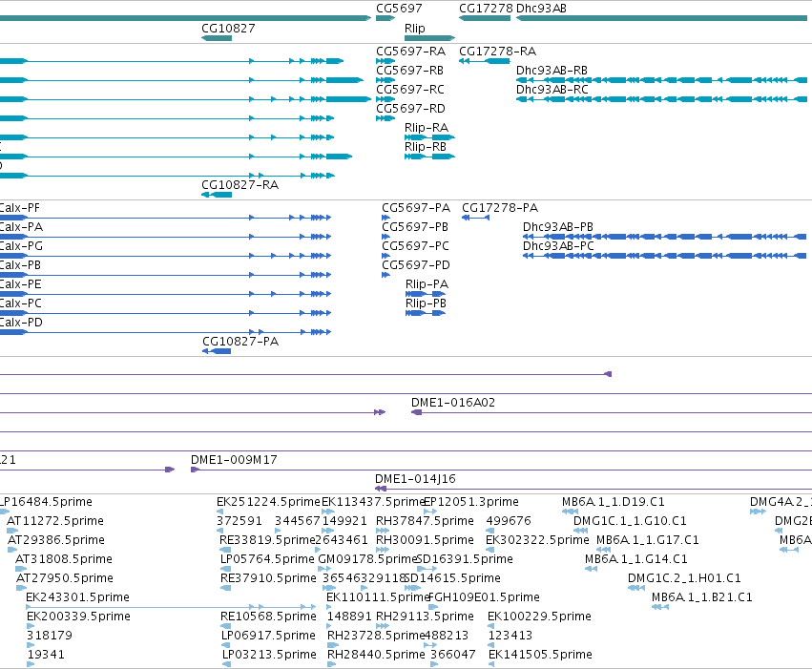This screenshot has width=812, height=669.
Task: Select the Rlip-PB protein label
Action: tap(426, 303)
